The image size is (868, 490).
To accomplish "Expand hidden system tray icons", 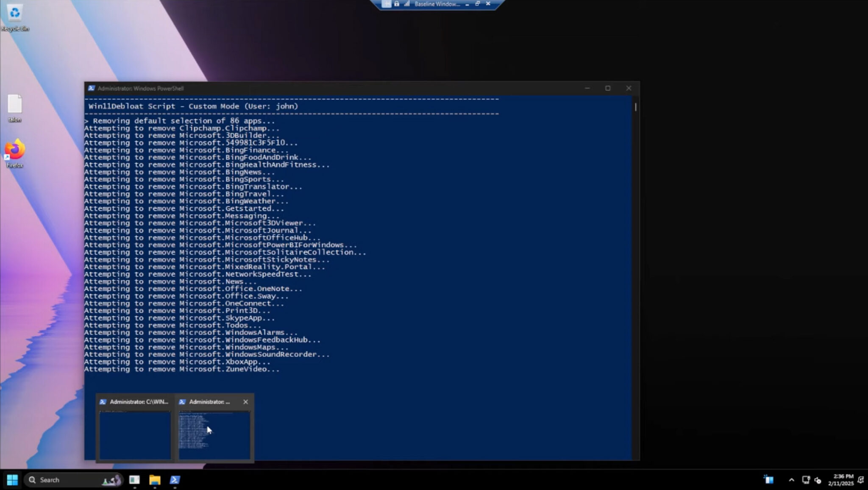I will tap(792, 480).
